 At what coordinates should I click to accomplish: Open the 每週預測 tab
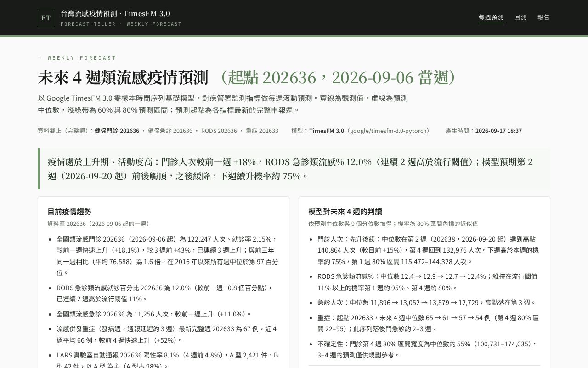491,17
